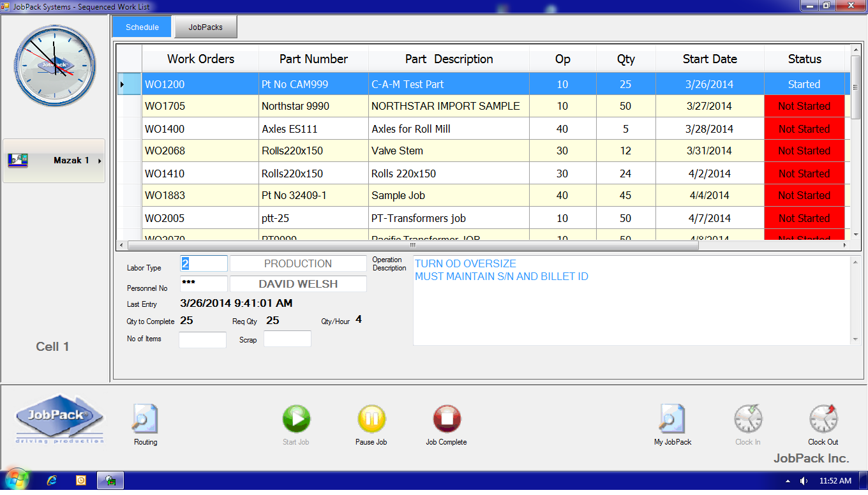This screenshot has width=868, height=495.
Task: Click the JobPack driving production logo
Action: 59,420
